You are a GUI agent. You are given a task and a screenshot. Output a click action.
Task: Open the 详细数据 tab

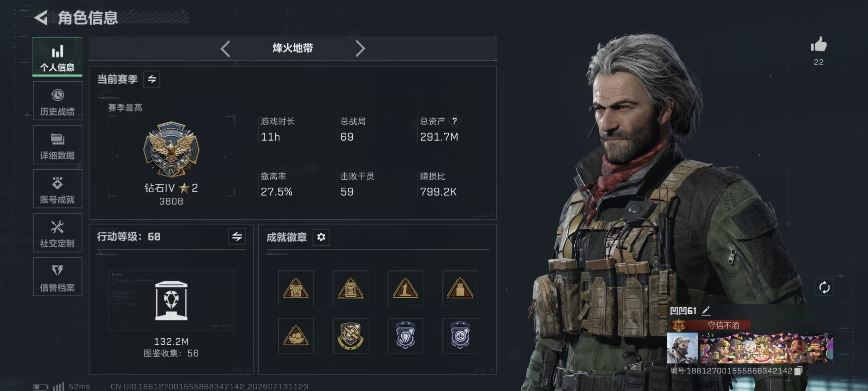pyautogui.click(x=57, y=145)
